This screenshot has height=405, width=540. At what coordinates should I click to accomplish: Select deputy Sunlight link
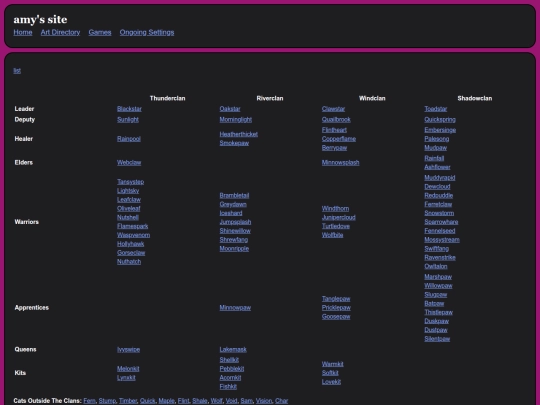[128, 120]
